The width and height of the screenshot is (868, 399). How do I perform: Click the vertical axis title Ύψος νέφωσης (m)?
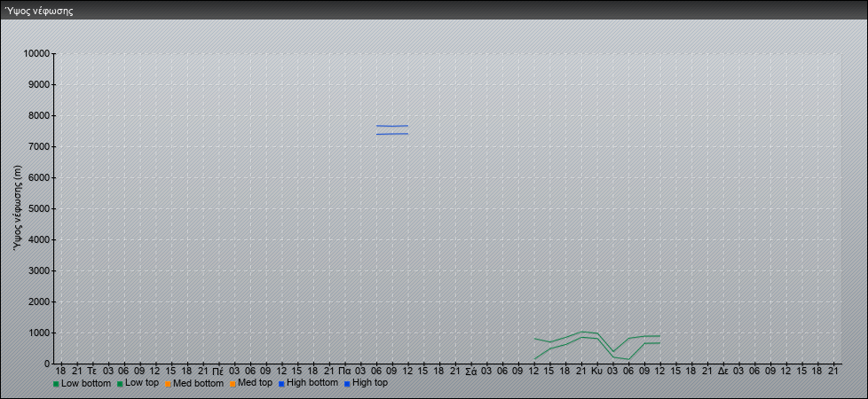[x=18, y=208]
